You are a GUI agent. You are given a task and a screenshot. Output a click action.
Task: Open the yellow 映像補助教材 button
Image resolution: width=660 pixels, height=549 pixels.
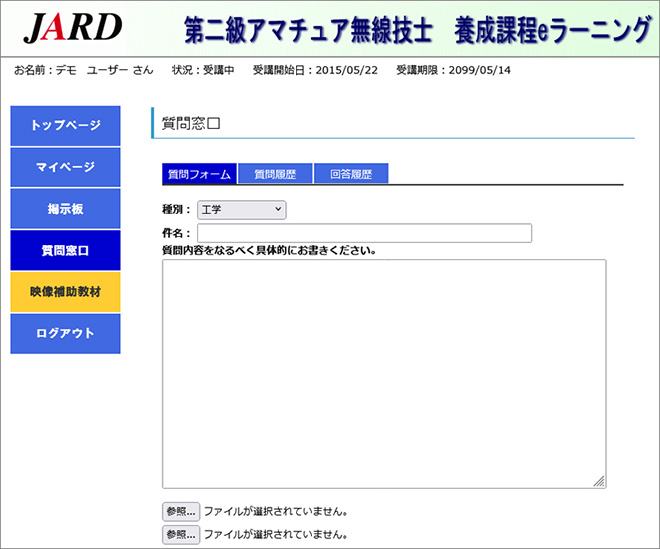point(65,291)
